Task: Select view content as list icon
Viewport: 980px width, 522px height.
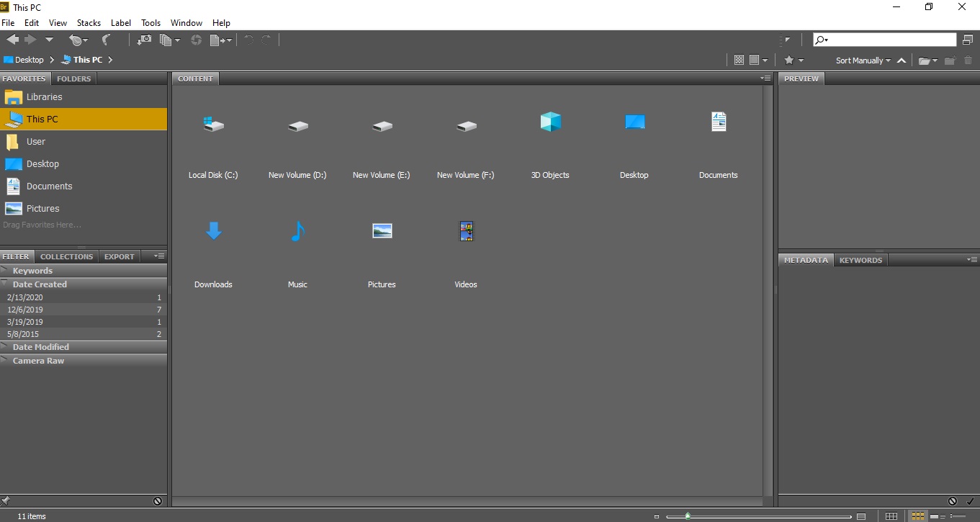Action: [958, 516]
